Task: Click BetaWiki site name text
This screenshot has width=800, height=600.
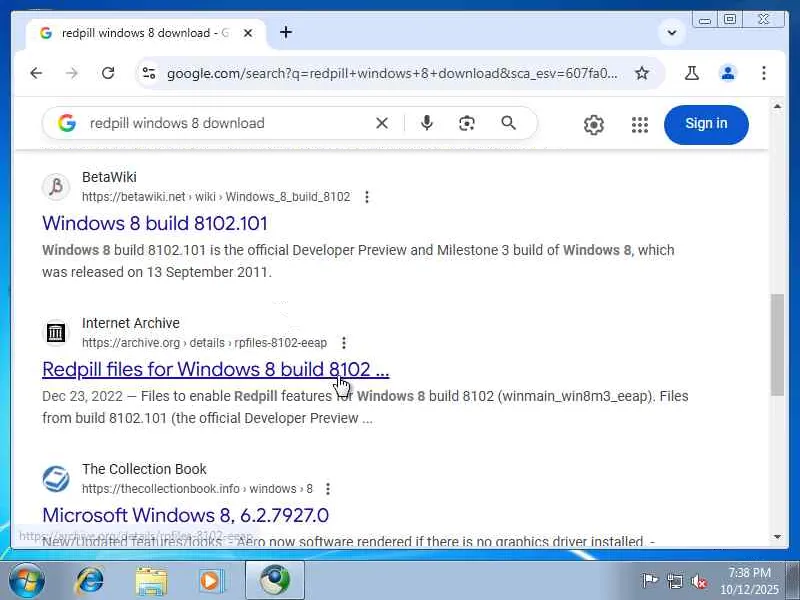Action: tap(109, 177)
